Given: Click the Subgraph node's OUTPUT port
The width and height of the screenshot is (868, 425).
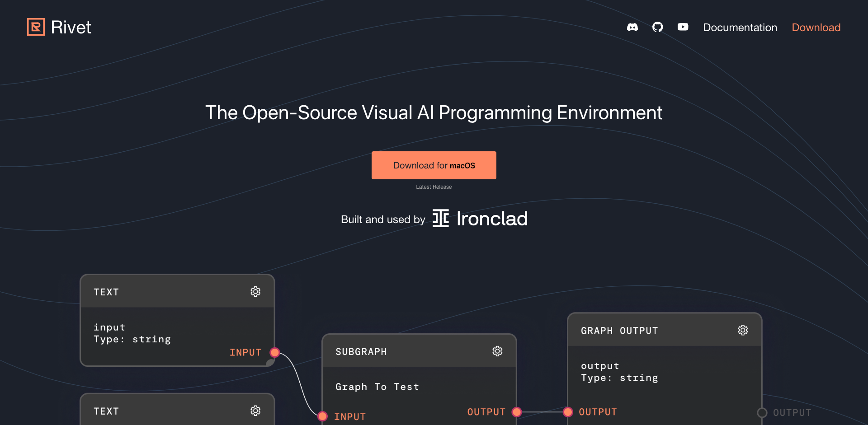Looking at the screenshot, I should coord(517,412).
